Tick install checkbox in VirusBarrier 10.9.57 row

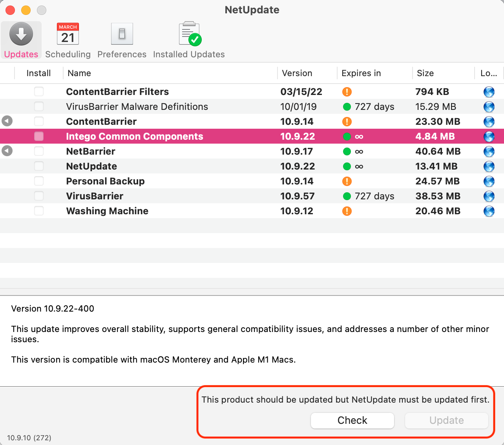39,196
